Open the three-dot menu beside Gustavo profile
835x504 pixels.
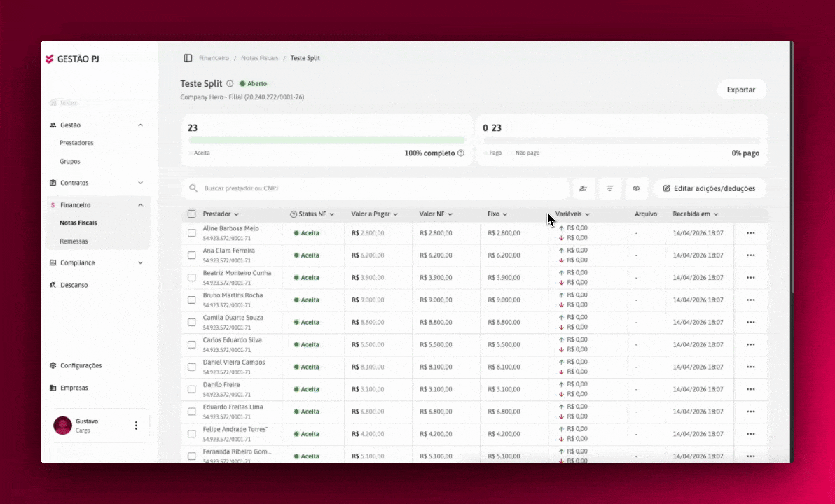137,425
